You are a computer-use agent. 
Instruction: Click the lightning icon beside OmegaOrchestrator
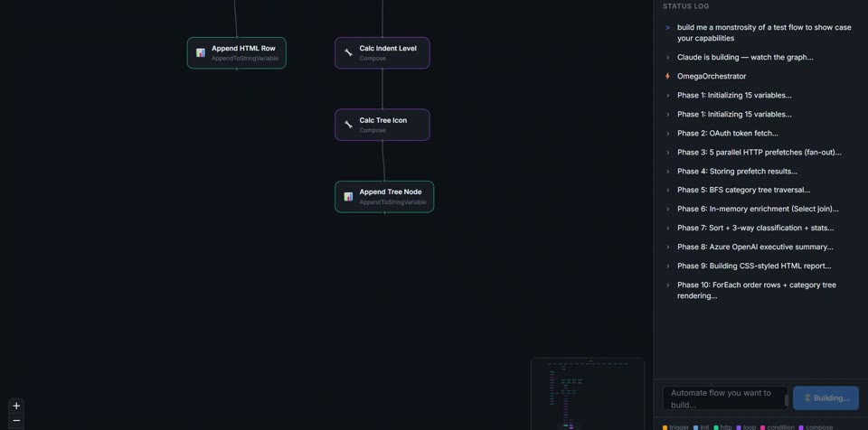[667, 77]
